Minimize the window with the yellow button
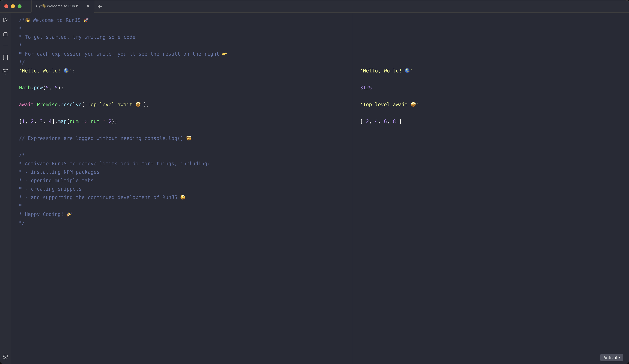The image size is (629, 364). (13, 6)
